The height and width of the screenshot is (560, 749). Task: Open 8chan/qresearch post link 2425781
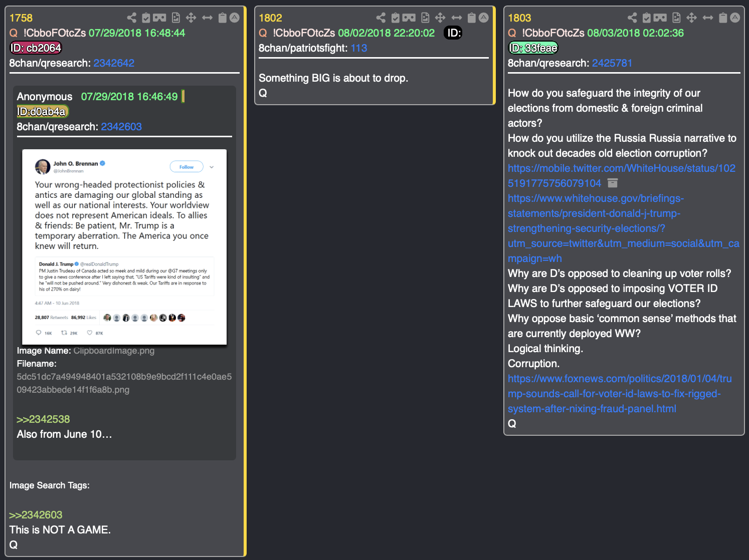pyautogui.click(x=612, y=63)
